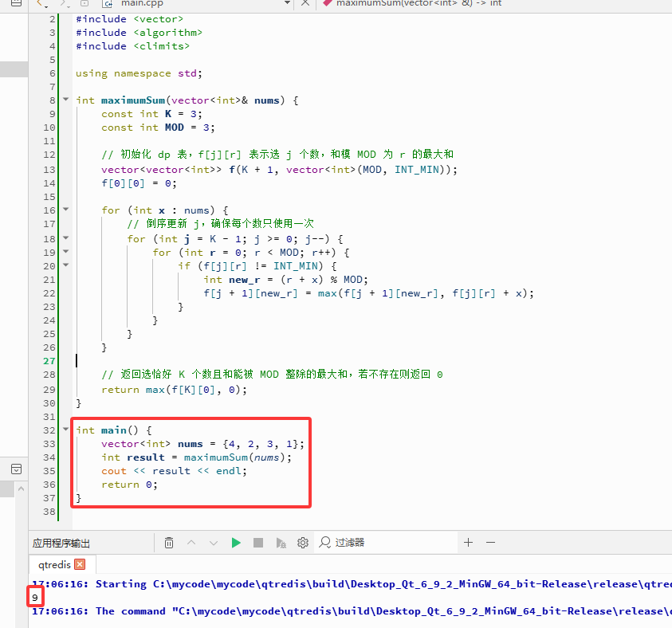Collapse the fold arrow at line 19
This screenshot has height=628, width=672.
(x=66, y=252)
